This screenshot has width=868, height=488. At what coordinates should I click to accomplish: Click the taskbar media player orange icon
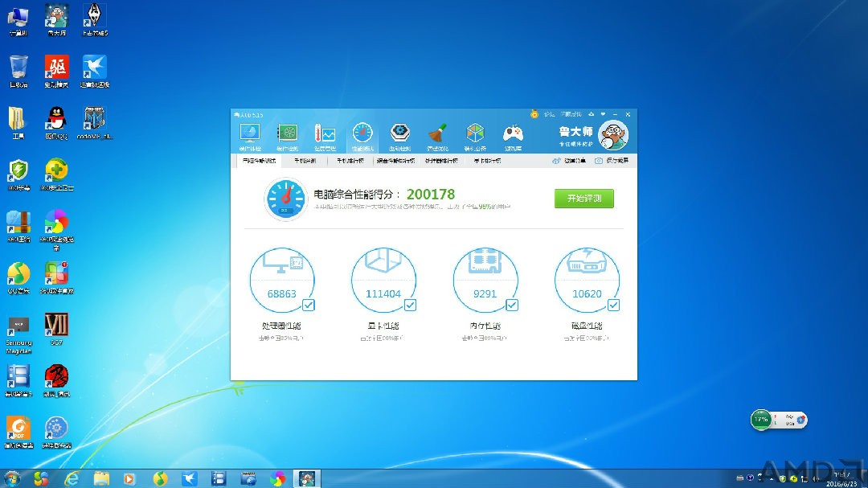click(x=129, y=478)
